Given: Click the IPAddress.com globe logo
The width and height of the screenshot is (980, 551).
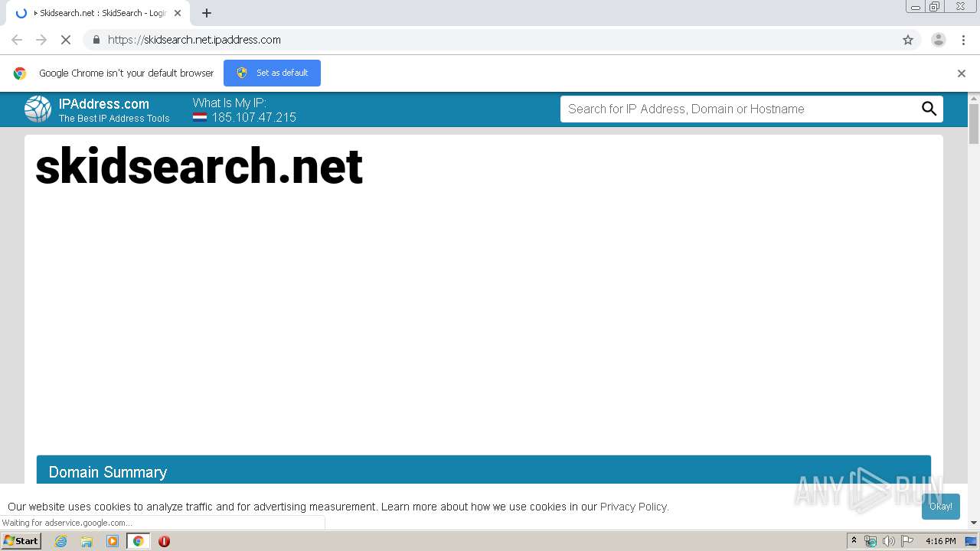Looking at the screenshot, I should pos(38,109).
